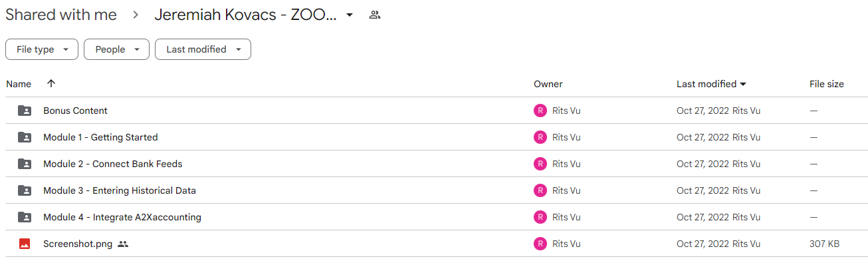Expand the Jeremiah Kovacs folder title menu arrow
Screen dimensions: 868x261
click(x=350, y=15)
